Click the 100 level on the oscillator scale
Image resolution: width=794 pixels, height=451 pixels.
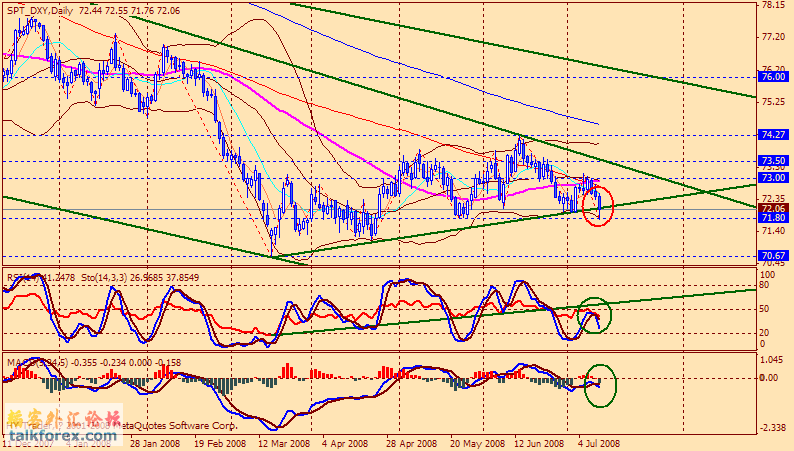pyautogui.click(x=768, y=275)
